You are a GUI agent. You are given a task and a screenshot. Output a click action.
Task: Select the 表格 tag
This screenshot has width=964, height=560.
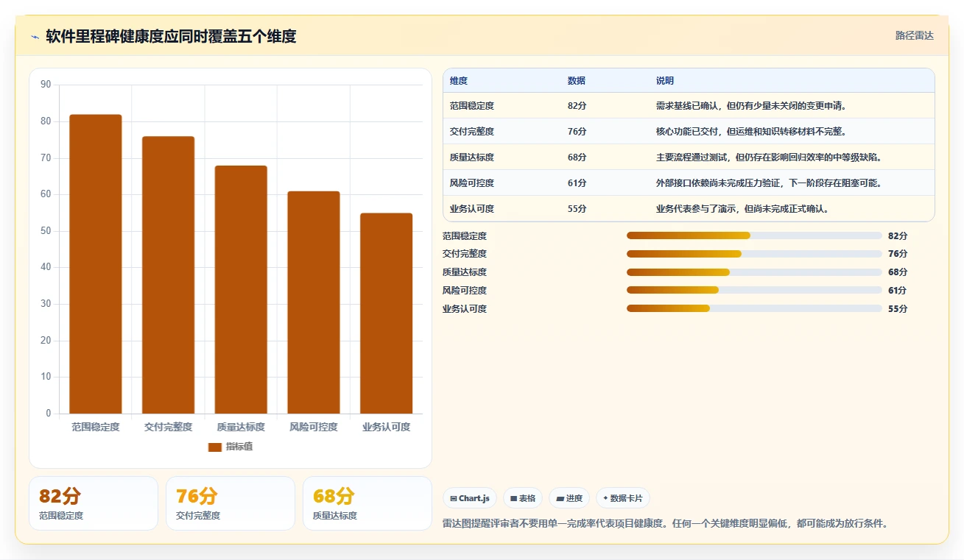pyautogui.click(x=523, y=498)
